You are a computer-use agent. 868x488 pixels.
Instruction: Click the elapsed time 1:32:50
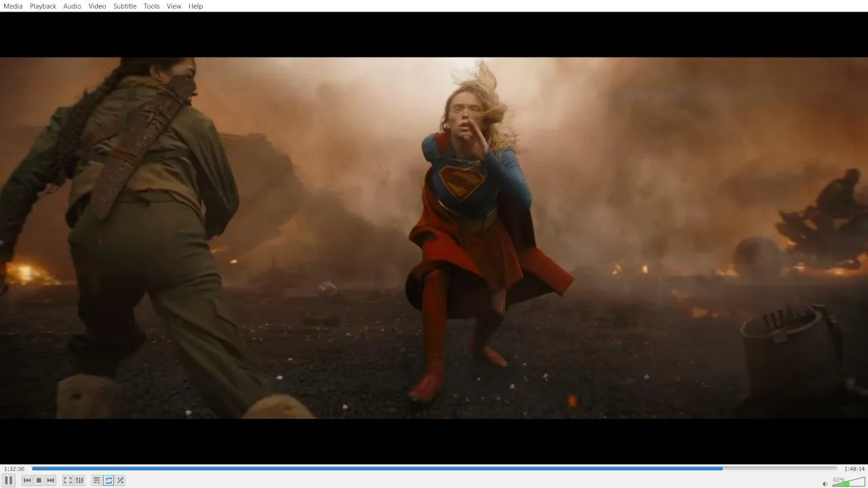point(14,469)
